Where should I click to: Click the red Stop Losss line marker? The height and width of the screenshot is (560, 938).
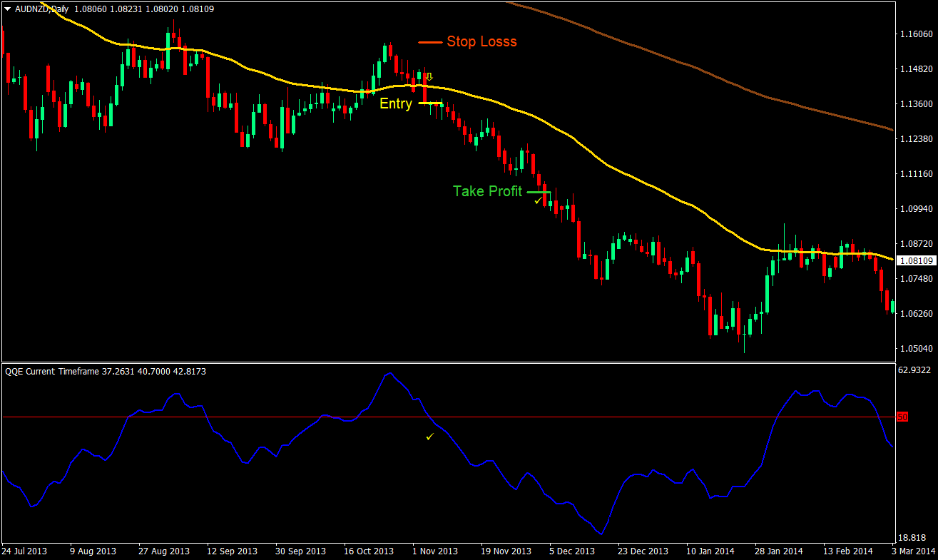point(430,42)
